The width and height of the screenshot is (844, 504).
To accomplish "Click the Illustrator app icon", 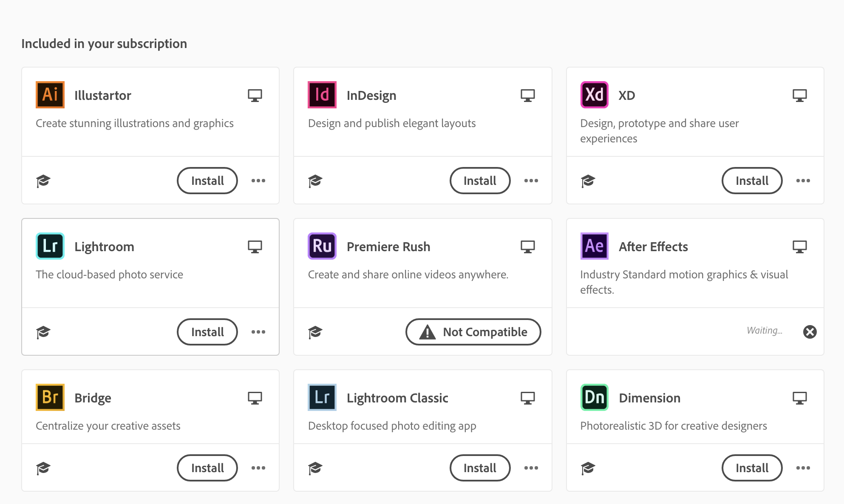I will coord(50,95).
